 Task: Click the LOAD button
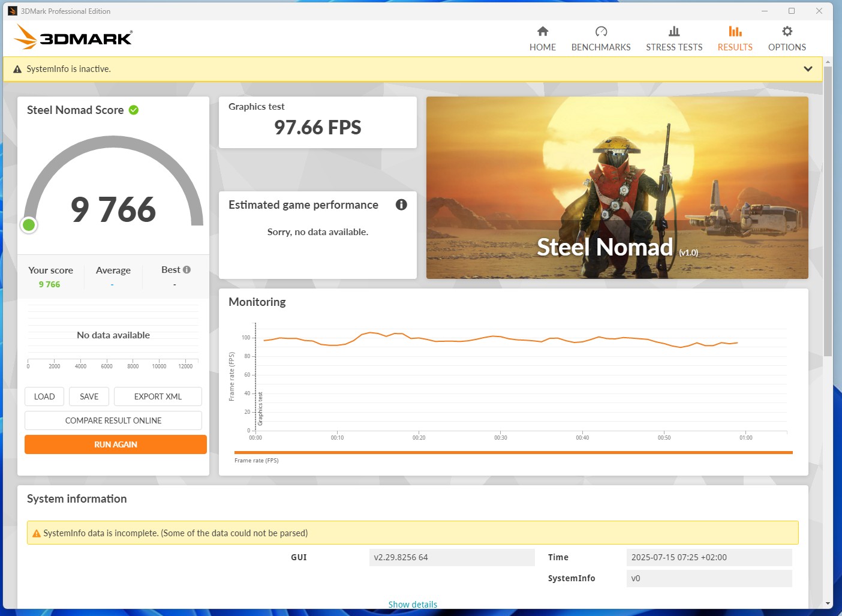point(44,396)
